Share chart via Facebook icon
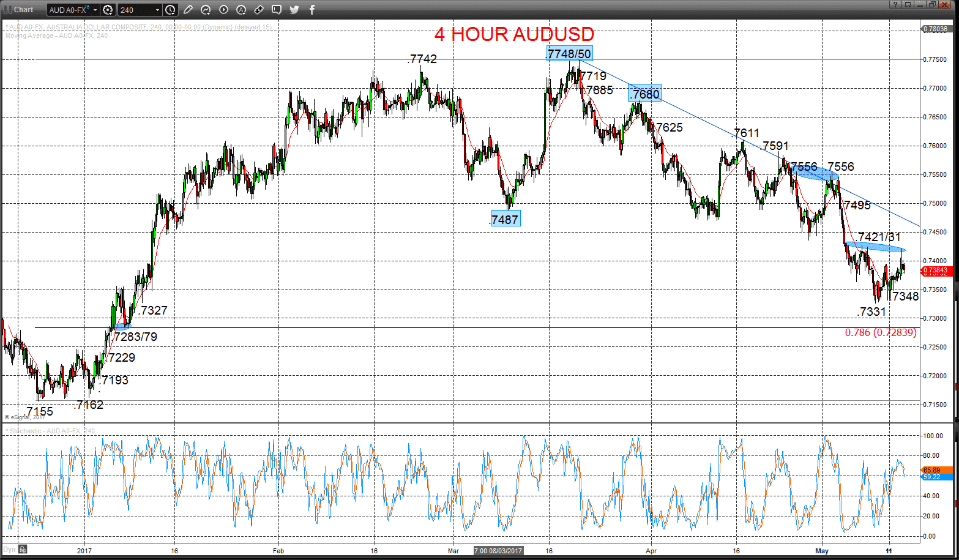The image size is (959, 560). [x=312, y=10]
